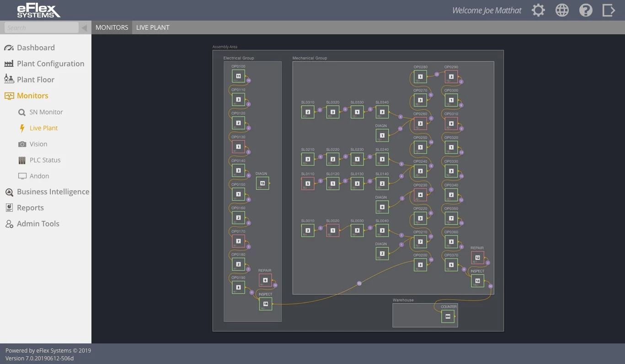Screen dimensions: 625x364
Task: Click the Live Plant lightning bolt icon
Action: pos(22,128)
